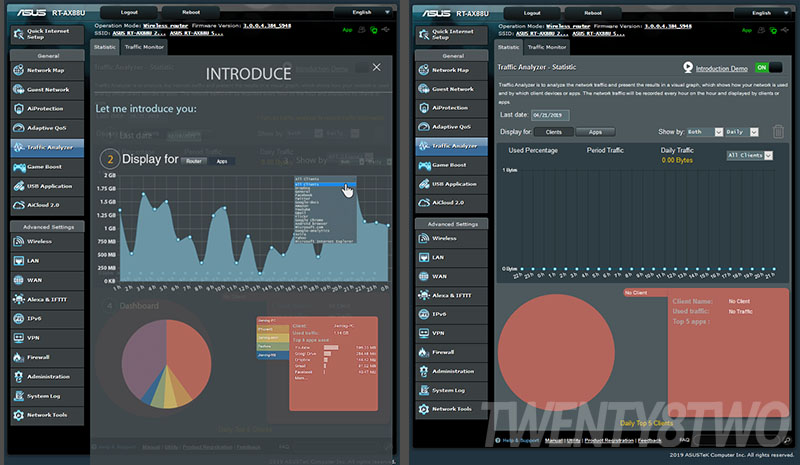
Task: Click Logout in the left screenshot
Action: pyautogui.click(x=129, y=12)
